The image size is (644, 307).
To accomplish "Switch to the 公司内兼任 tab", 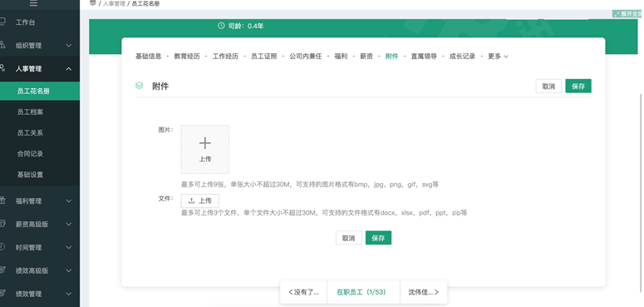I will 306,57.
